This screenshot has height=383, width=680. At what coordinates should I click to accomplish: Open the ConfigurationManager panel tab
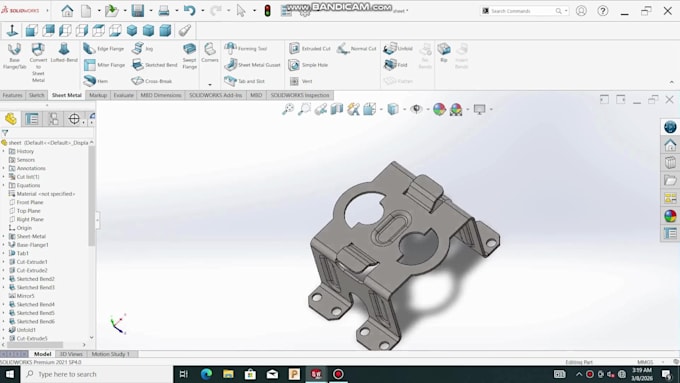(x=53, y=119)
